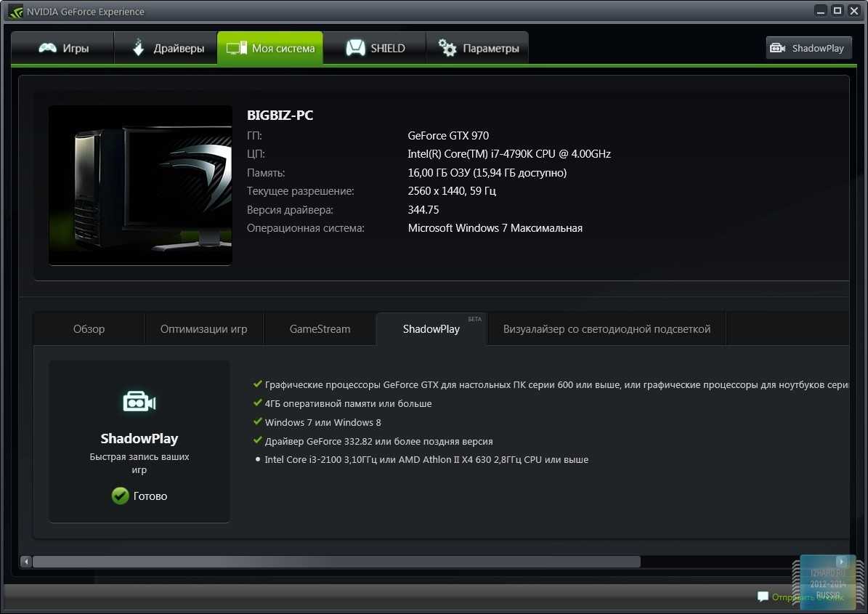Open the Оптимизации игр sub-tab
The image size is (868, 614).
(203, 329)
